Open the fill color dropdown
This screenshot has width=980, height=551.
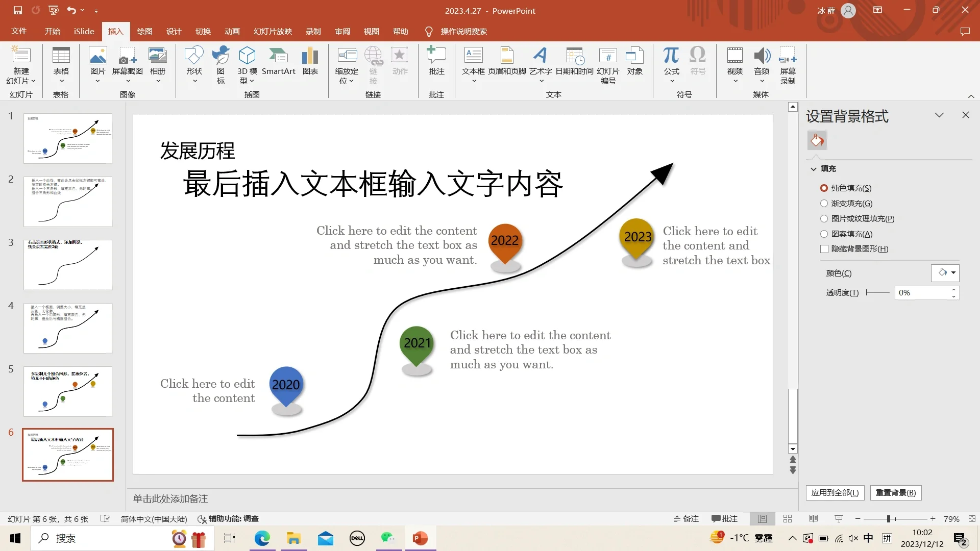click(x=953, y=273)
